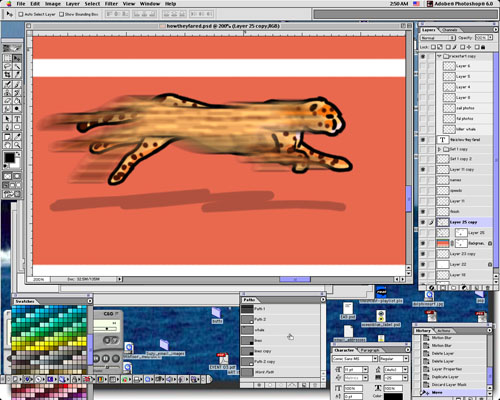Click the Quick Mask mode button
500x400 pixels.
click(x=17, y=176)
